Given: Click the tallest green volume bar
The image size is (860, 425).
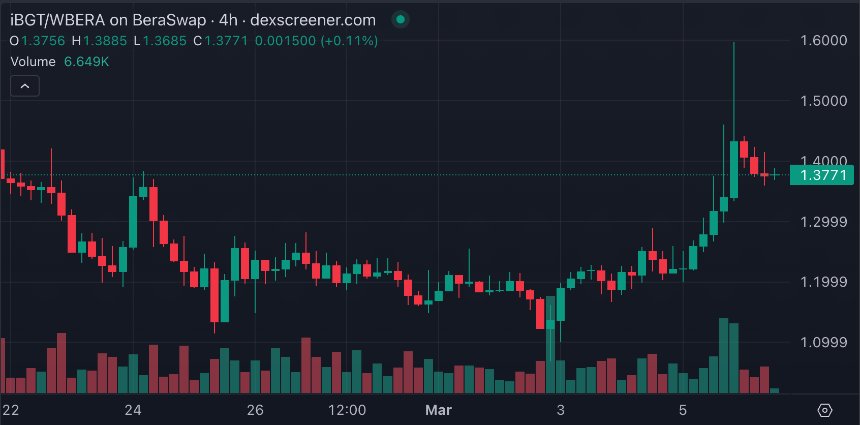Looking at the screenshot, I should pyautogui.click(x=724, y=355).
